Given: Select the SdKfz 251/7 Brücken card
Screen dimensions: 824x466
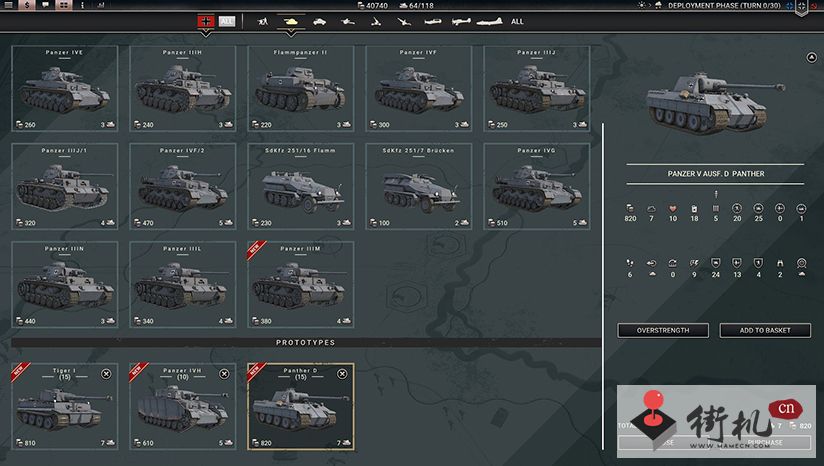Looking at the screenshot, I should point(418,187).
